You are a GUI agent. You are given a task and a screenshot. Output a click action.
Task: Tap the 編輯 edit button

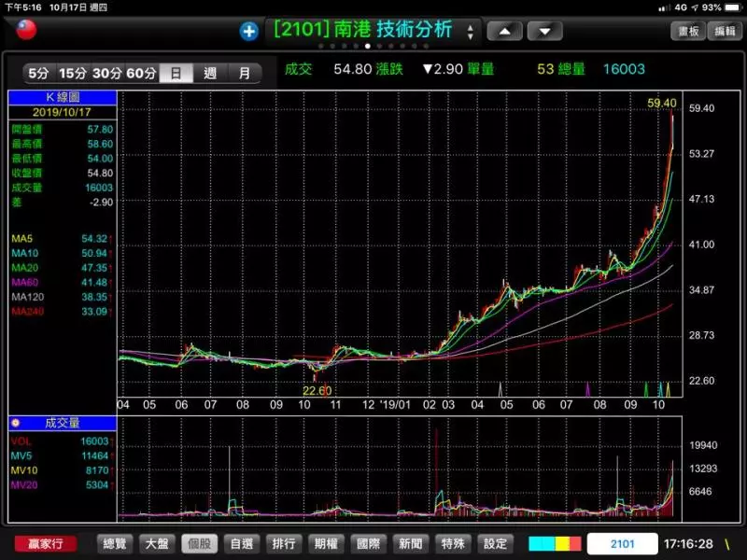(726, 32)
